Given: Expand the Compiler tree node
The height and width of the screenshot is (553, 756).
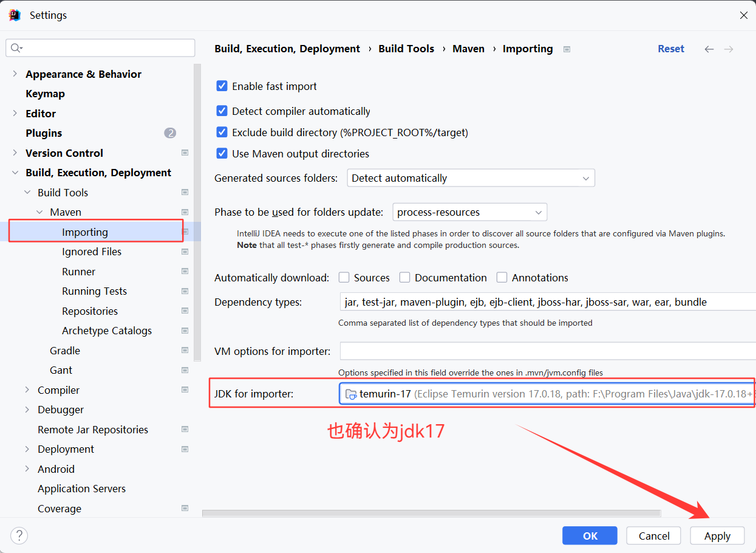Looking at the screenshot, I should pos(27,390).
